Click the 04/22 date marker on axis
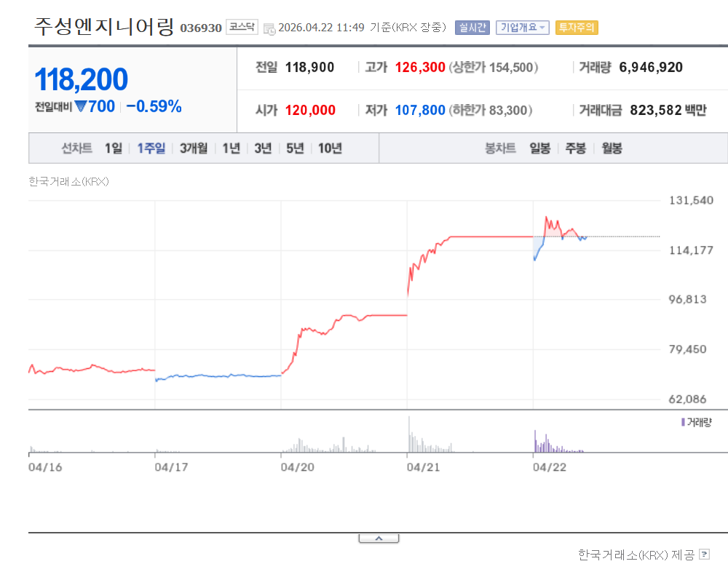Viewport: 728px width, 564px height. [550, 467]
